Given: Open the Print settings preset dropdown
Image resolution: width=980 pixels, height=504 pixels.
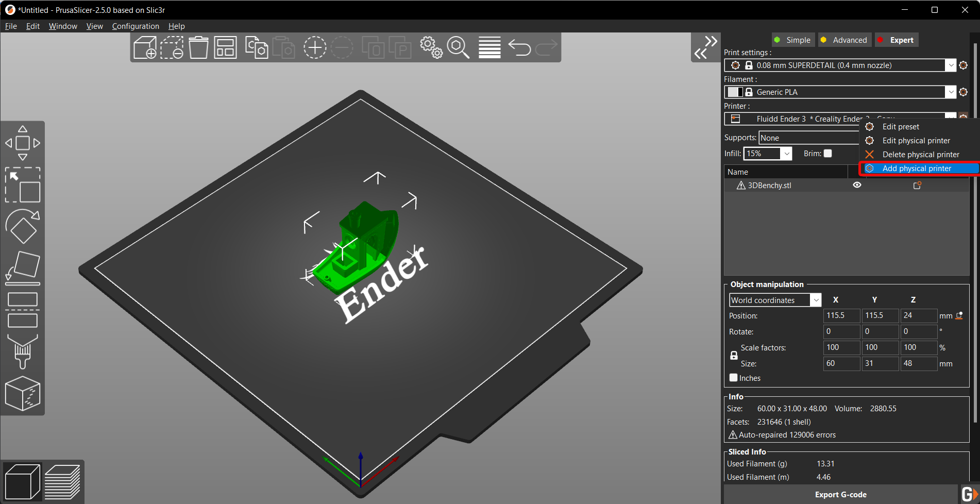Looking at the screenshot, I should (951, 65).
